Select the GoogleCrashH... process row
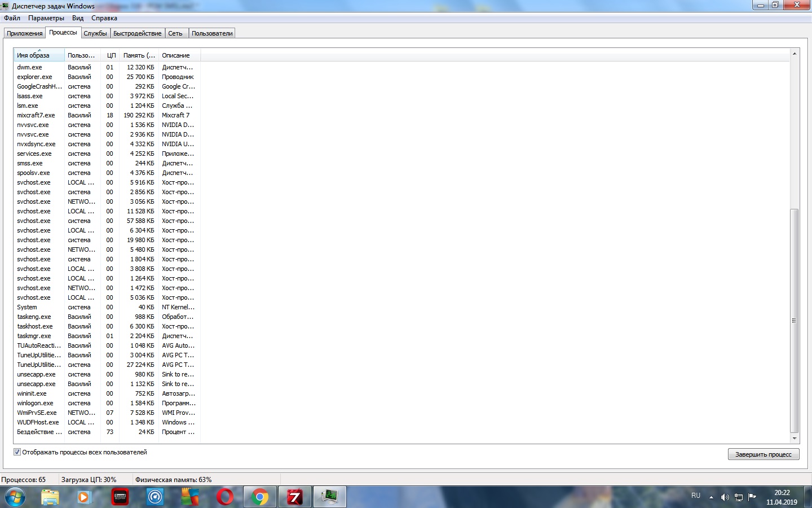This screenshot has width=812, height=508. [x=107, y=86]
